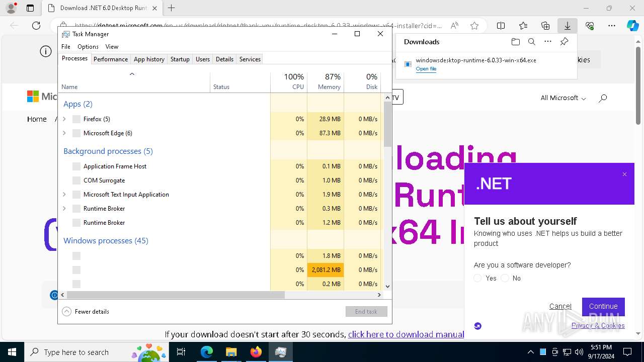The image size is (644, 362).
Task: Switch to the App history tab
Action: [149, 59]
